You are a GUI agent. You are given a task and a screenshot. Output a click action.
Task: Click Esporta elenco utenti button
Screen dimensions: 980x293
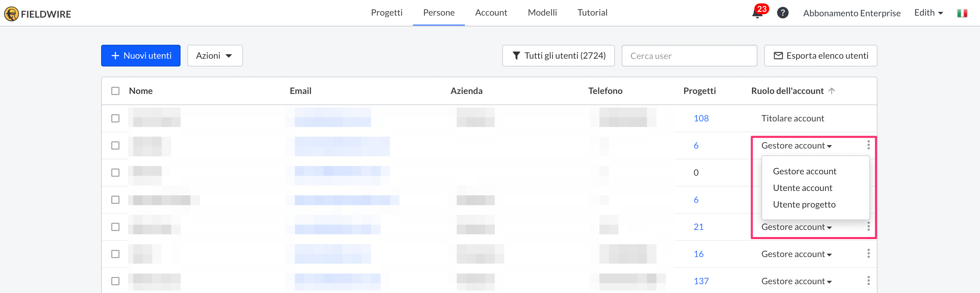821,56
